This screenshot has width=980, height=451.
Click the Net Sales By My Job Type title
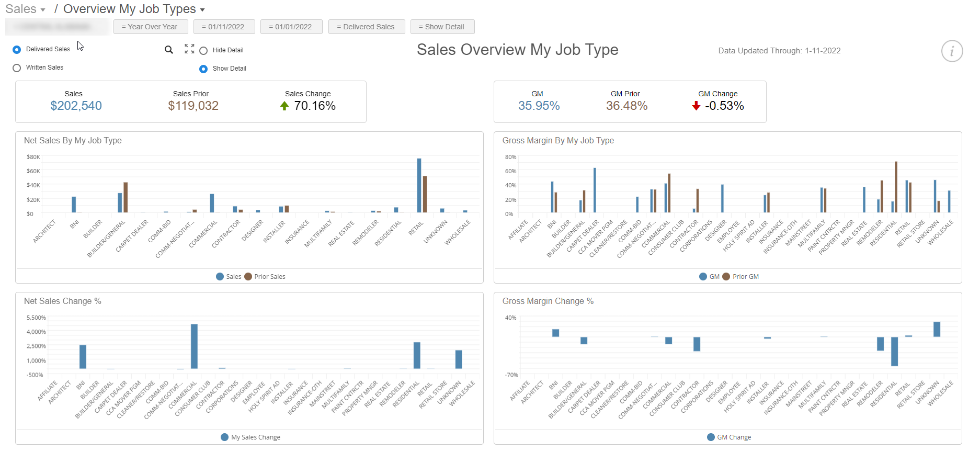click(73, 141)
